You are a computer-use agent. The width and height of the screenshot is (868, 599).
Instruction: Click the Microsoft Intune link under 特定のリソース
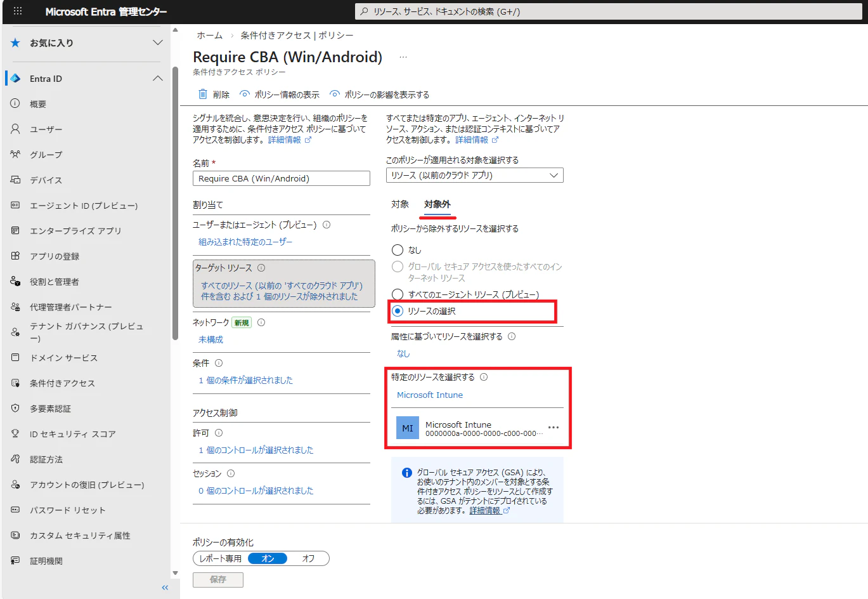(x=430, y=395)
